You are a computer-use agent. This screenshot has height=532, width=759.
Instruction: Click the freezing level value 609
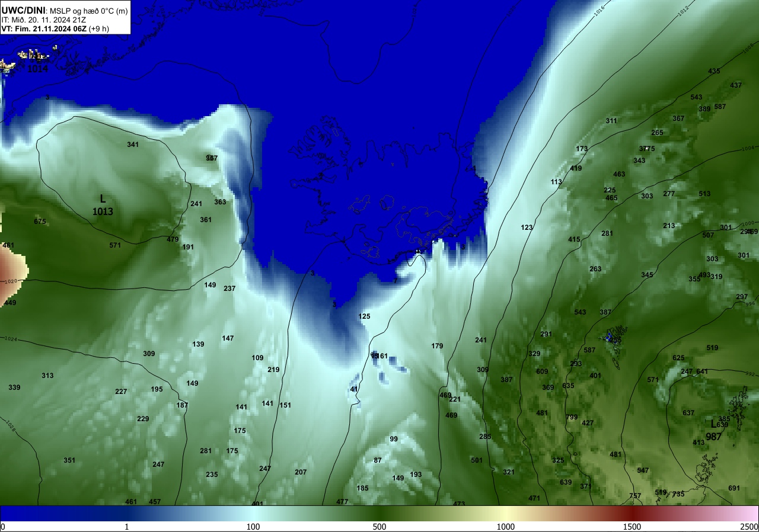tap(542, 371)
